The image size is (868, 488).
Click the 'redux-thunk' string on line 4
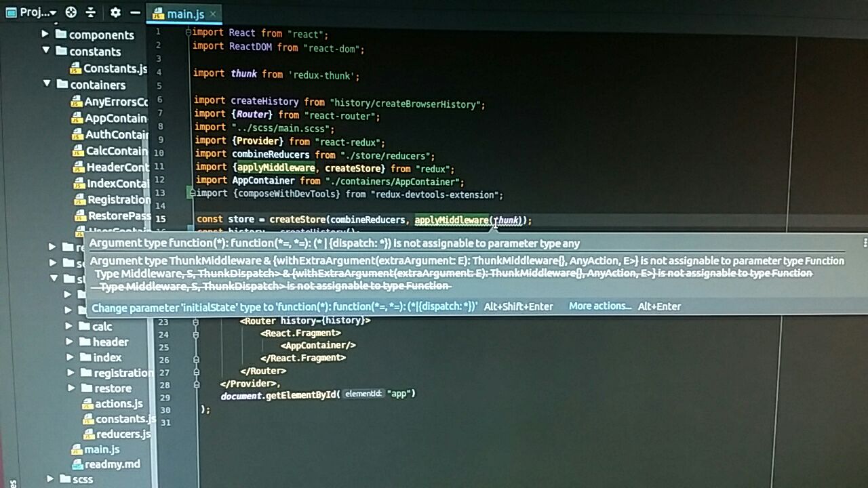point(323,75)
